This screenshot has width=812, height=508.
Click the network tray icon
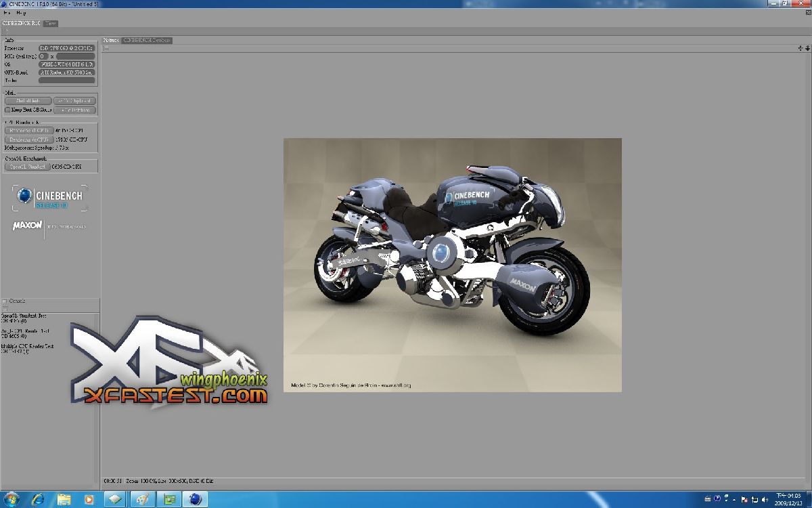coord(754,499)
